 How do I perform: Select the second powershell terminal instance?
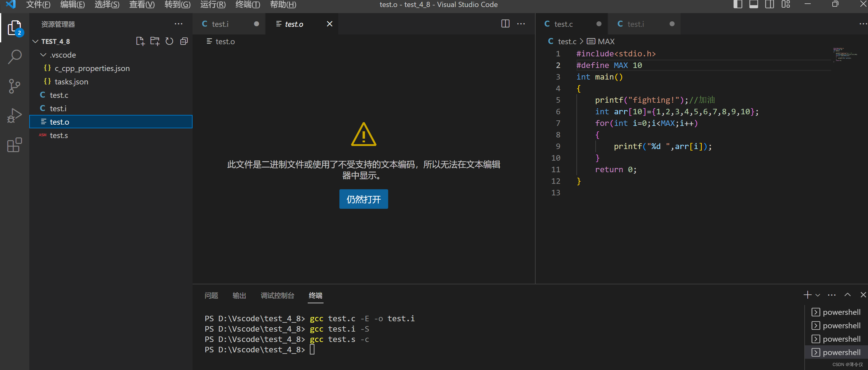coord(836,326)
